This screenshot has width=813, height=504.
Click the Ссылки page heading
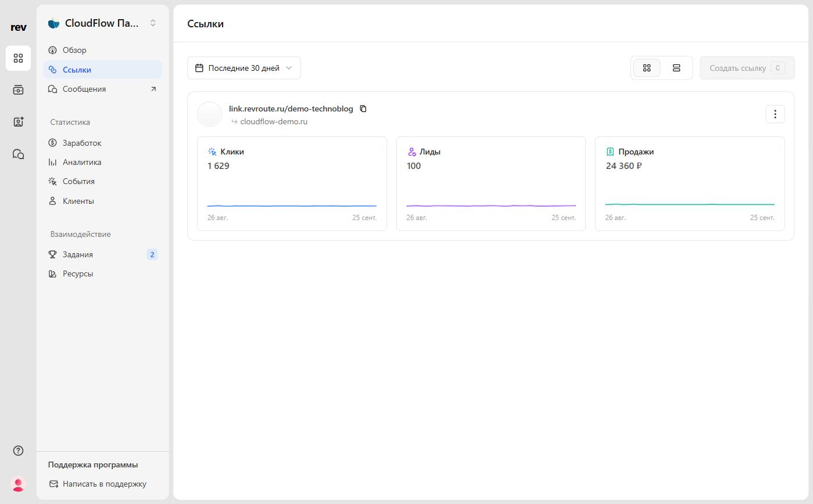pyautogui.click(x=205, y=24)
